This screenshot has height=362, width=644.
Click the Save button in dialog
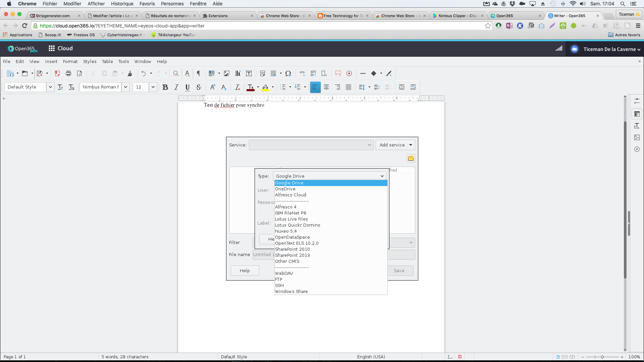[399, 270]
